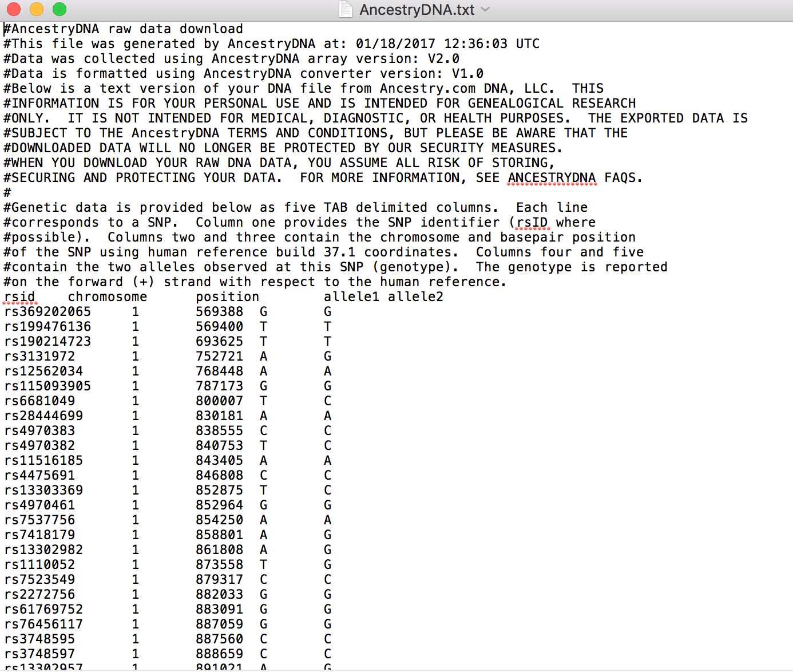
Task: Click position value 569400
Action: [220, 326]
